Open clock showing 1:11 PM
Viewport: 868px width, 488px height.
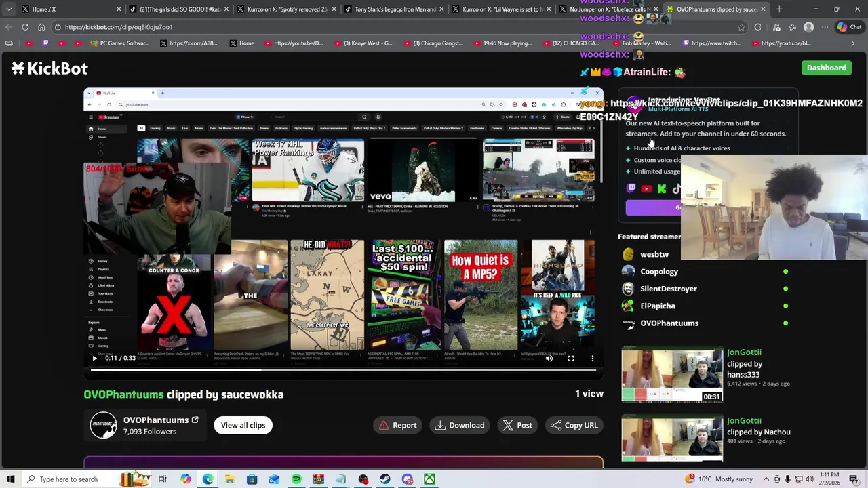[x=830, y=479]
